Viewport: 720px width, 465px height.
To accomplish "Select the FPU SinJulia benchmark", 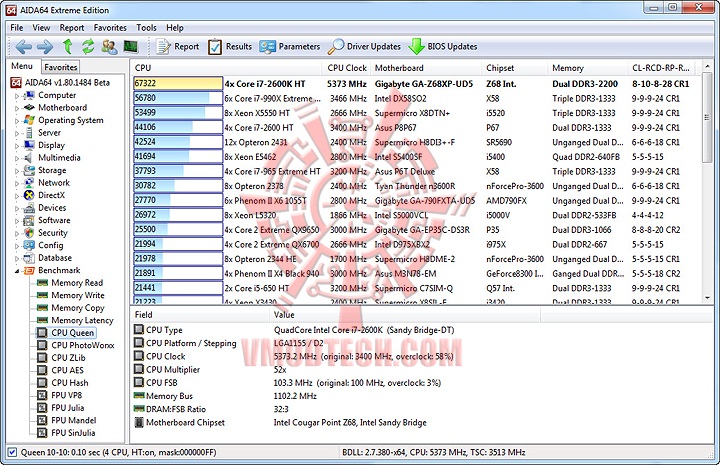I will click(x=73, y=432).
